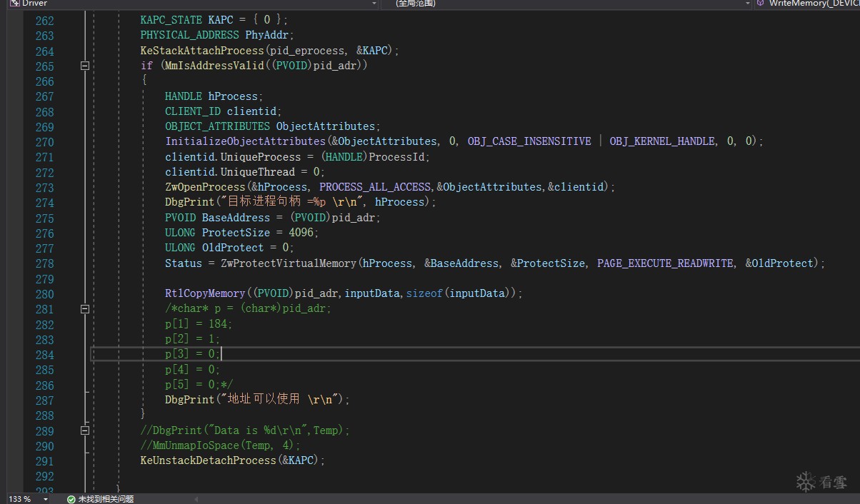
Task: Click KeUnstackDetachProcess call on line 291
Action: [209, 460]
